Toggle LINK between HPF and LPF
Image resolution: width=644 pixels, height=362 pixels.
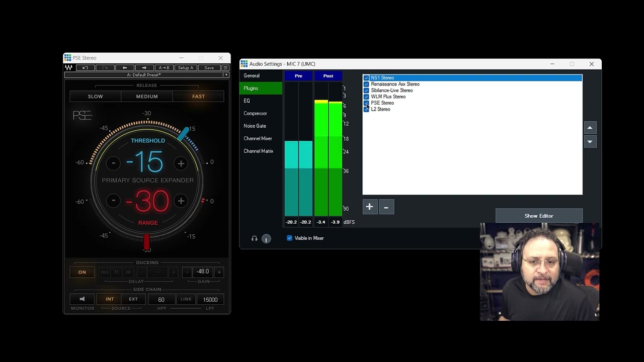click(186, 299)
